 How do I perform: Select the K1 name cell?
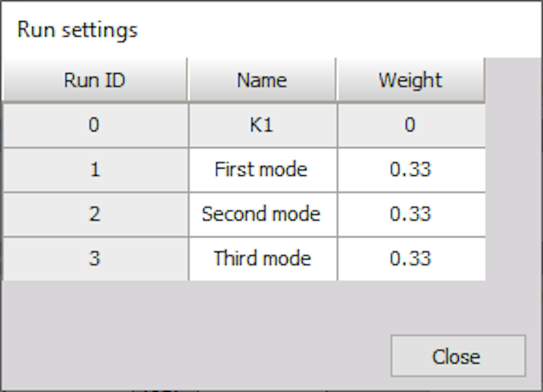point(263,125)
